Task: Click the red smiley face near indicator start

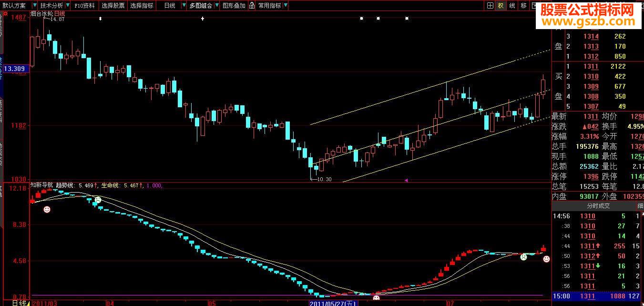Action: (47, 209)
